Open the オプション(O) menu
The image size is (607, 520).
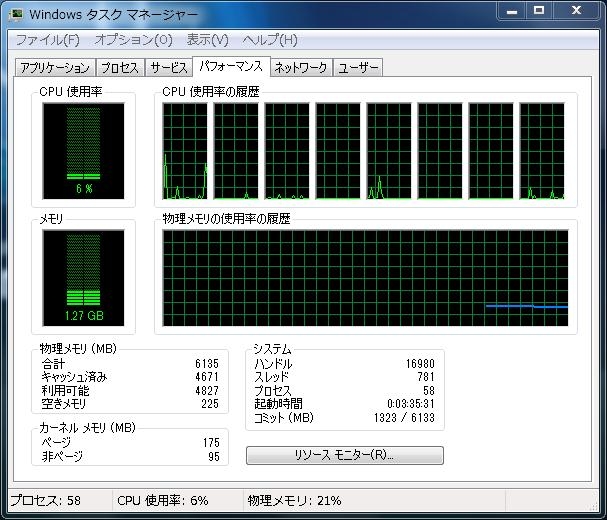(134, 40)
